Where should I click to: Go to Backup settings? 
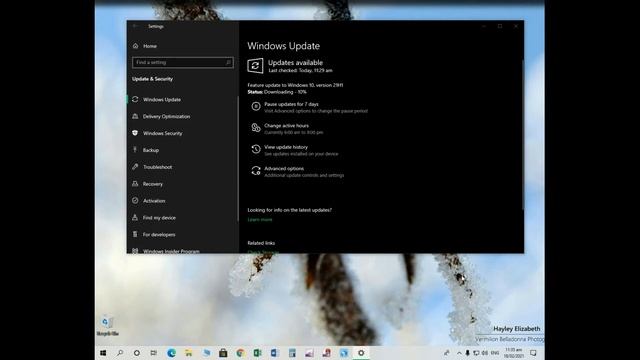pyautogui.click(x=151, y=150)
